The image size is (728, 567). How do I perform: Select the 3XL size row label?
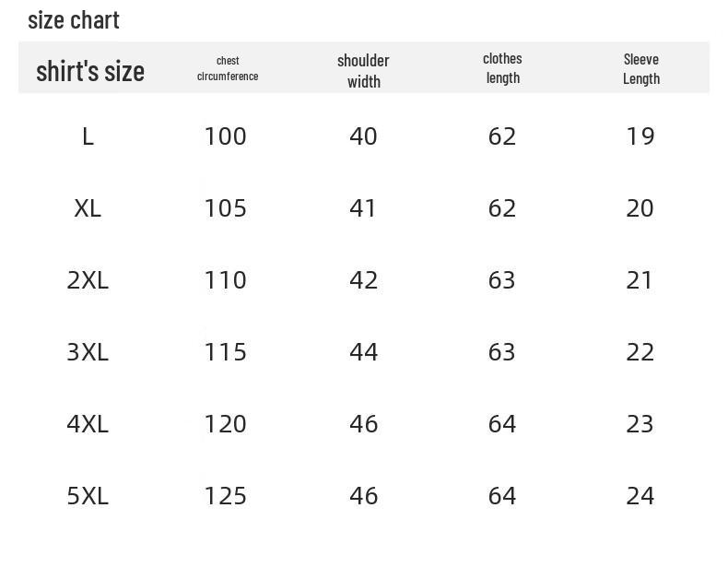pos(88,352)
